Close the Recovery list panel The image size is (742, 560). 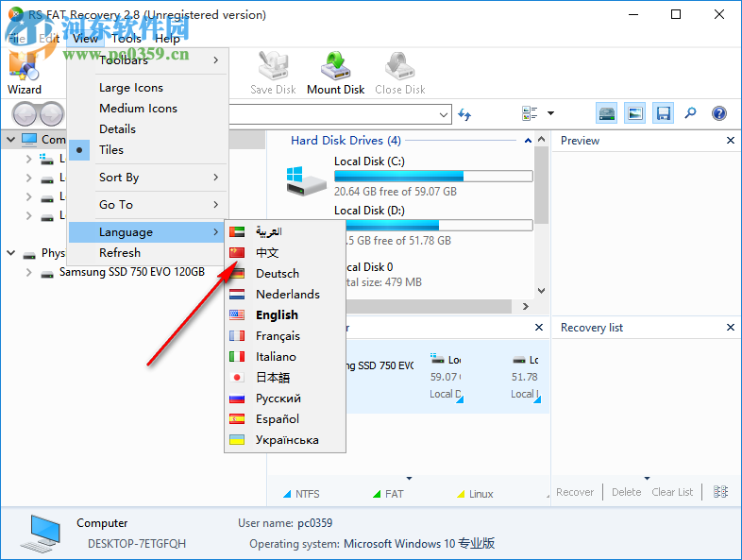[731, 327]
